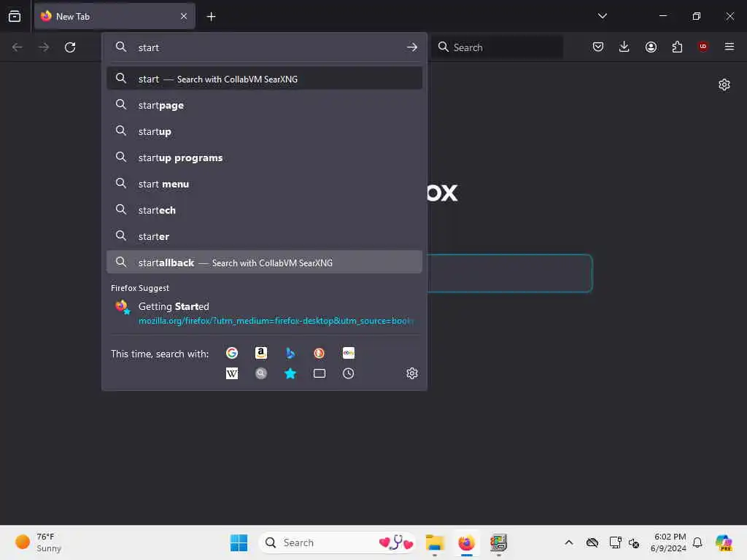747x560 pixels.
Task: Search open tabs using the tab icon
Action: click(x=320, y=373)
